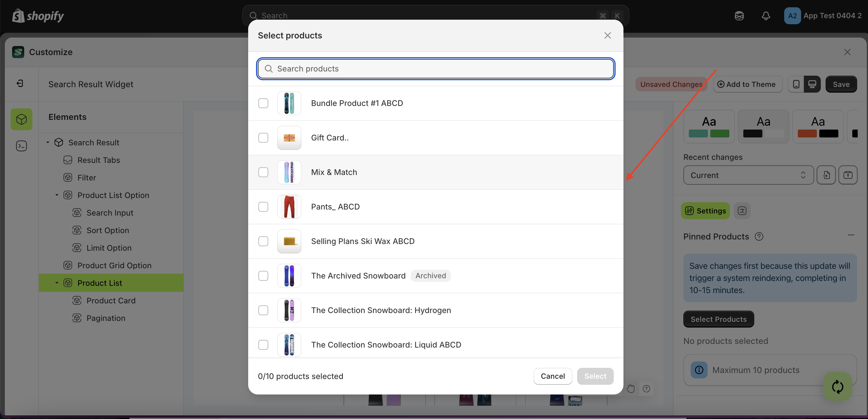Check the Archived Snowboard checkbox
The width and height of the screenshot is (868, 419).
263,276
